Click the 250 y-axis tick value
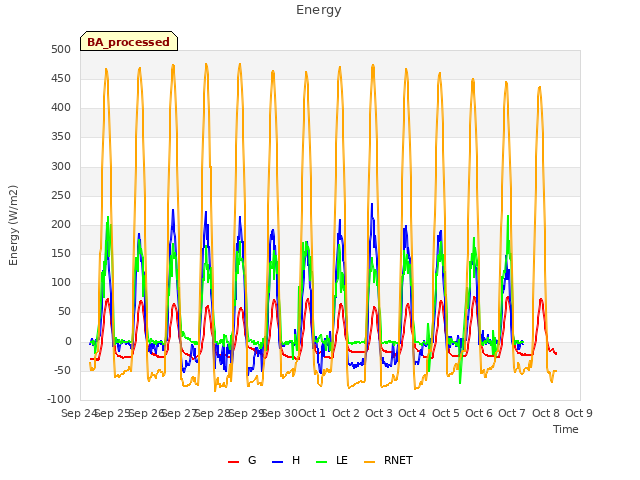The height and width of the screenshot is (480, 640). coord(61,196)
